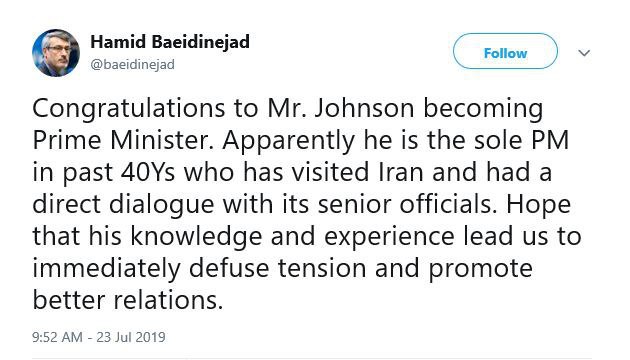630x360 pixels.
Task: Open the 9:52 AM tweet timestamp
Action: [57, 337]
